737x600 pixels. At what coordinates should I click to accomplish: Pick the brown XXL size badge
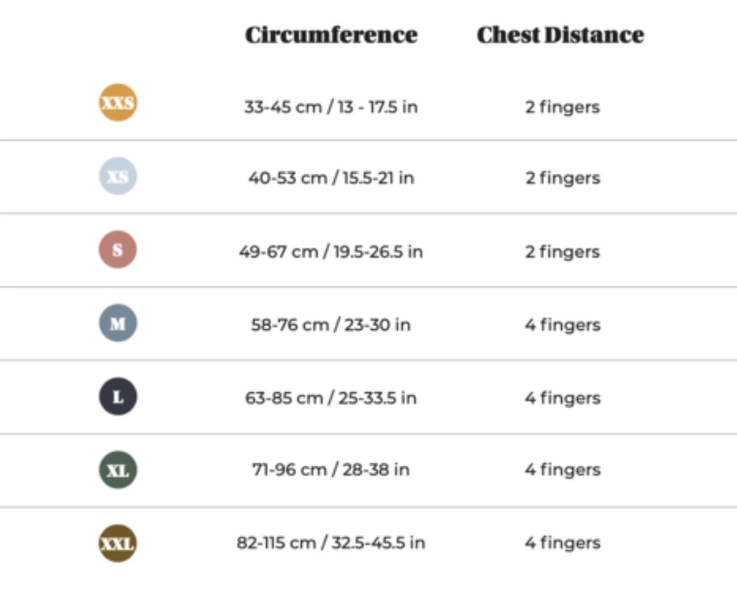(x=118, y=543)
